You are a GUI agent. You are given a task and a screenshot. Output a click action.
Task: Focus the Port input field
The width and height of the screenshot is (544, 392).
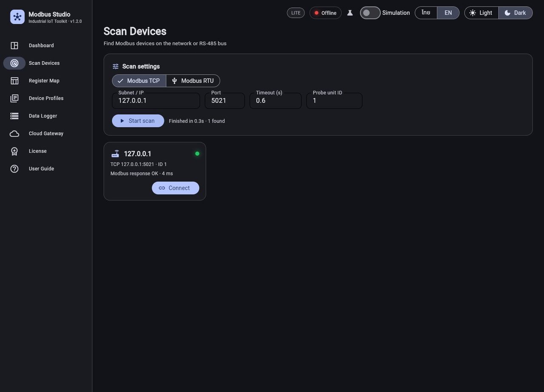pyautogui.click(x=225, y=101)
